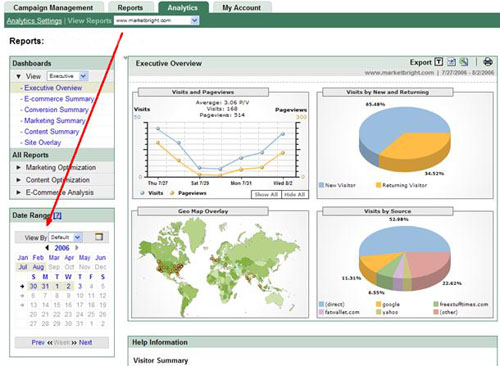Image resolution: width=500 pixels, height=366 pixels.
Task: Select May in the month list
Action: pyautogui.click(x=85, y=258)
